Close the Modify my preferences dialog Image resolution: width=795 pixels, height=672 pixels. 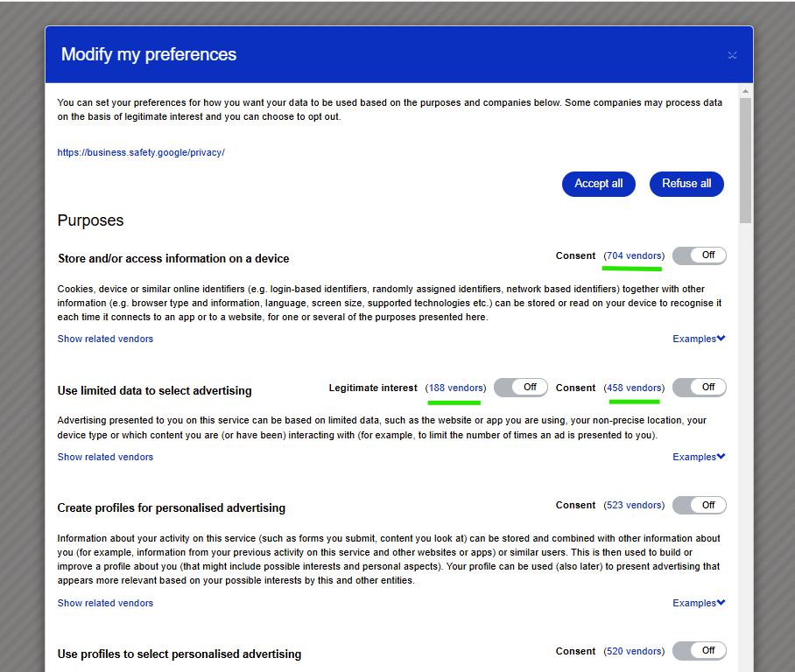pos(732,55)
